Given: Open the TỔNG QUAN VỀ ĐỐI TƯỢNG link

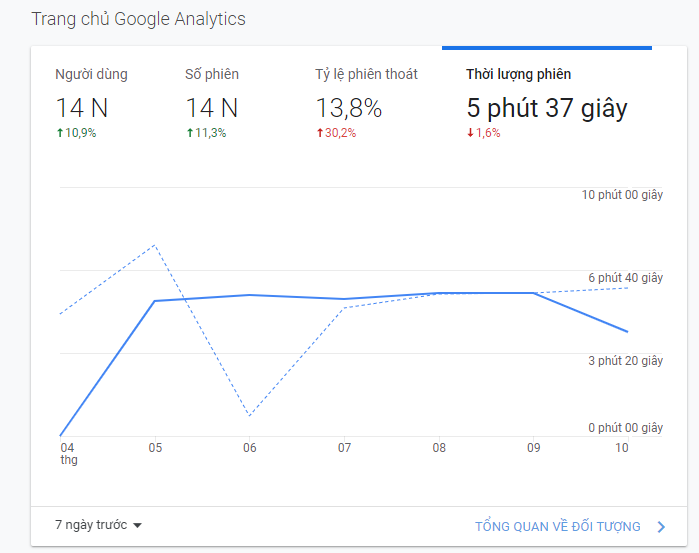Looking at the screenshot, I should (557, 526).
